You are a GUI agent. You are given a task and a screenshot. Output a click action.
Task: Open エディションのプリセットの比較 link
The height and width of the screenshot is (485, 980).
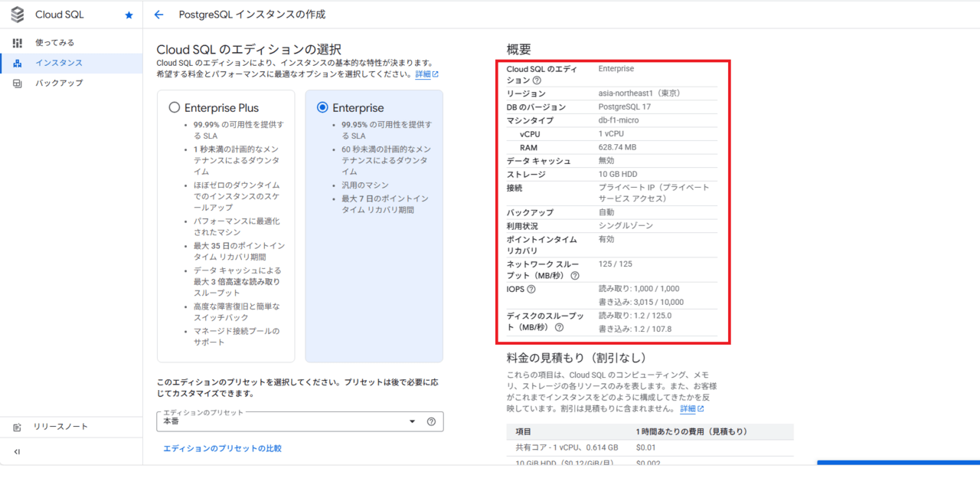(x=222, y=448)
